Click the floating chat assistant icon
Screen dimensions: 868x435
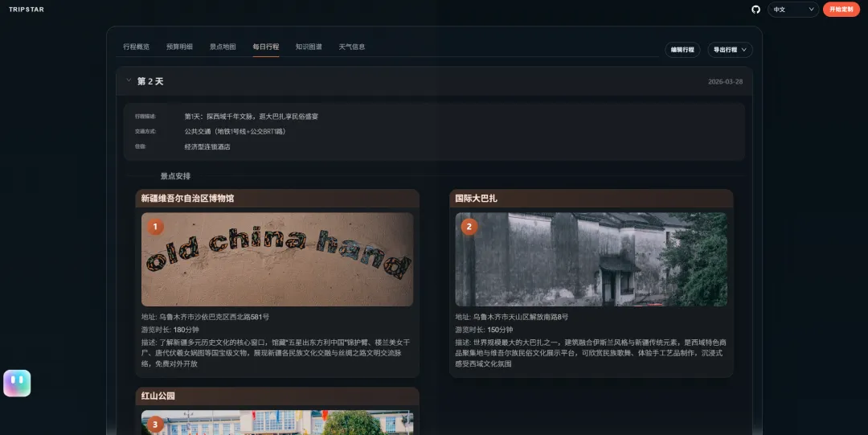(x=17, y=384)
